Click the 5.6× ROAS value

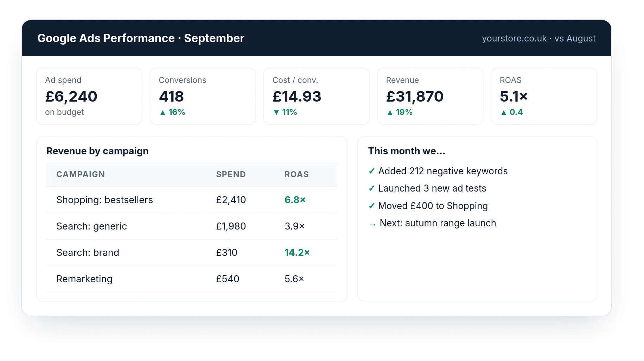(x=294, y=279)
